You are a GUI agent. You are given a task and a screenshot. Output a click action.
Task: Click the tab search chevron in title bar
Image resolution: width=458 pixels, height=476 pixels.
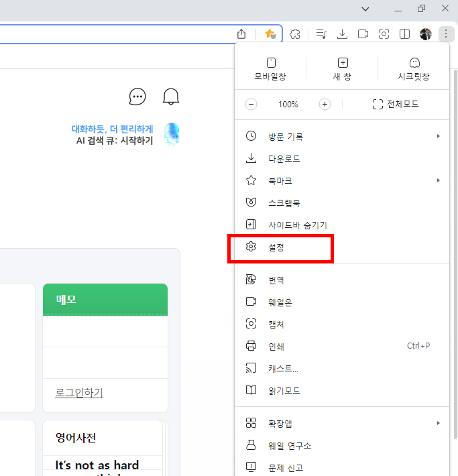coord(365,9)
